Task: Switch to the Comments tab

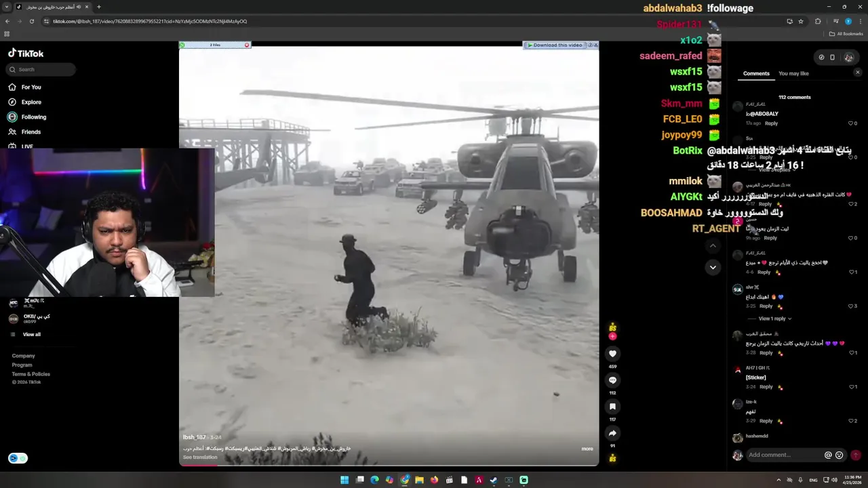Action: [756, 73]
